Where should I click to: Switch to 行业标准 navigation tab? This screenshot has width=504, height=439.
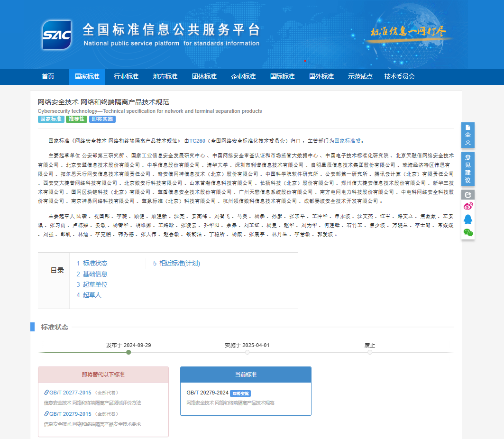coord(126,77)
